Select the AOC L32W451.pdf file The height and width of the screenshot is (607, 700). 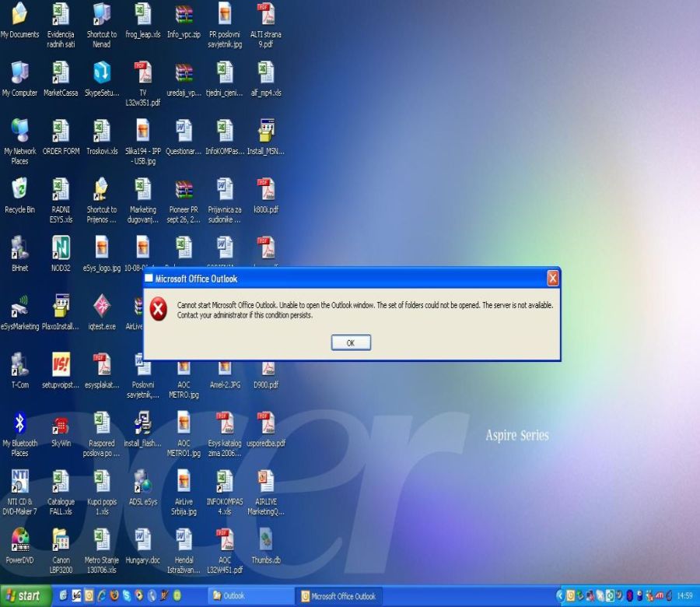tap(225, 551)
